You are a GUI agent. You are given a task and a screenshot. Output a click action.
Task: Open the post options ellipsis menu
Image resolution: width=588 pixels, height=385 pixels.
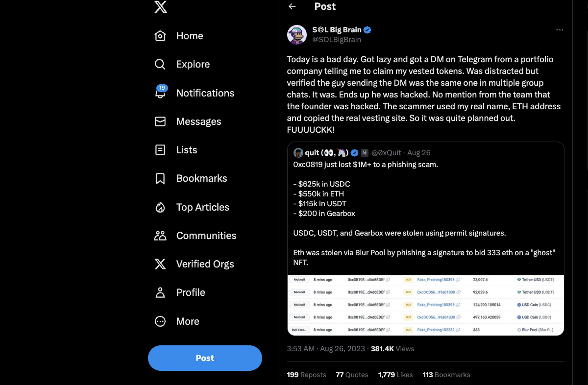pyautogui.click(x=560, y=29)
